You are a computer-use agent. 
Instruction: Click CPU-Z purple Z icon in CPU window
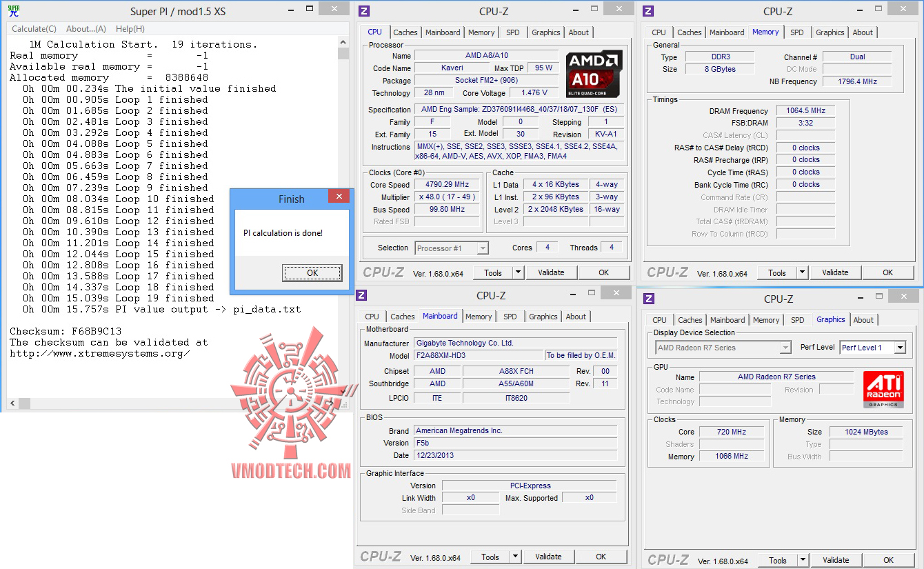point(365,11)
